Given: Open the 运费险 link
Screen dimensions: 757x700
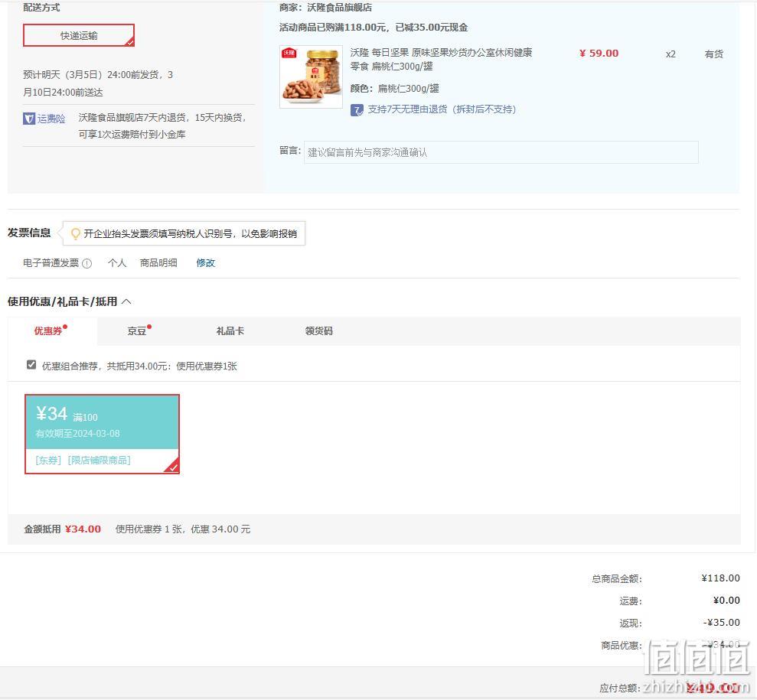Looking at the screenshot, I should [51, 118].
